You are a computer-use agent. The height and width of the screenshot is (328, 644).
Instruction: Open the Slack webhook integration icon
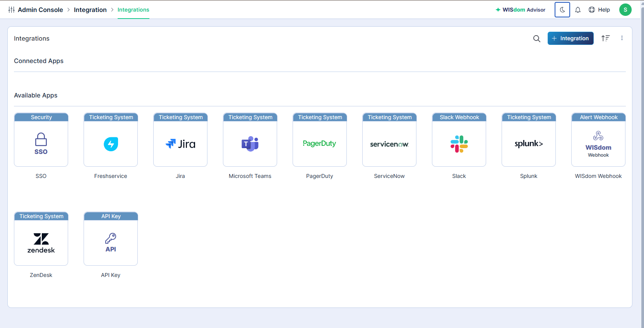(459, 144)
